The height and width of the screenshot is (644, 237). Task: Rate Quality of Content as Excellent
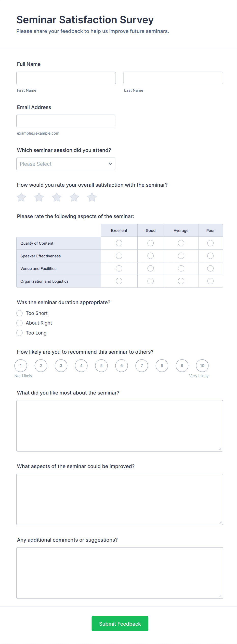tap(119, 243)
